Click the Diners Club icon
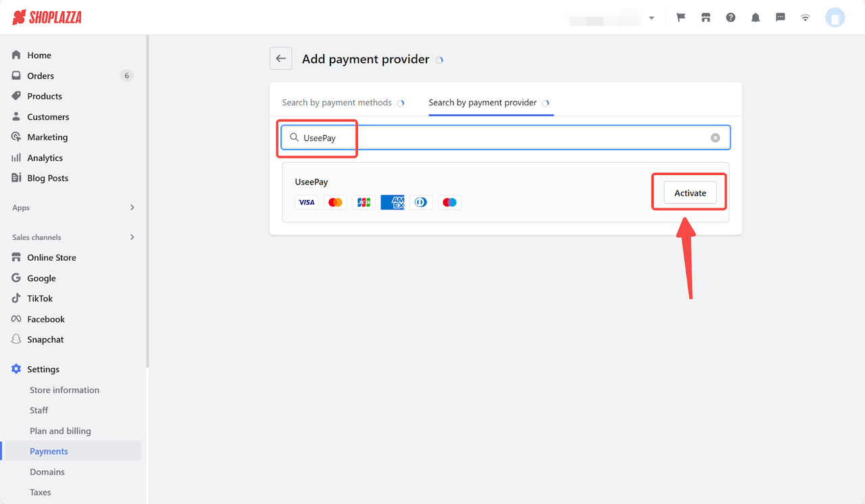Screen dimensions: 865x504 [x=421, y=202]
